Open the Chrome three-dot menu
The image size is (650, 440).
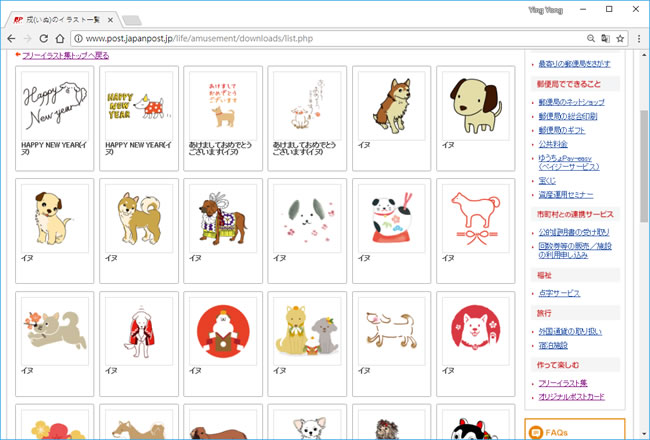pos(639,39)
